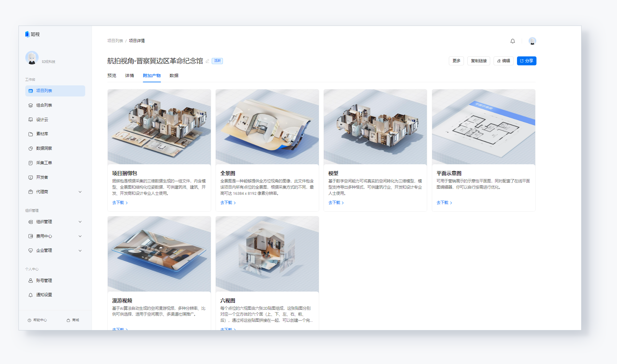
Task: Click the 开发者 icon
Action: 31,178
